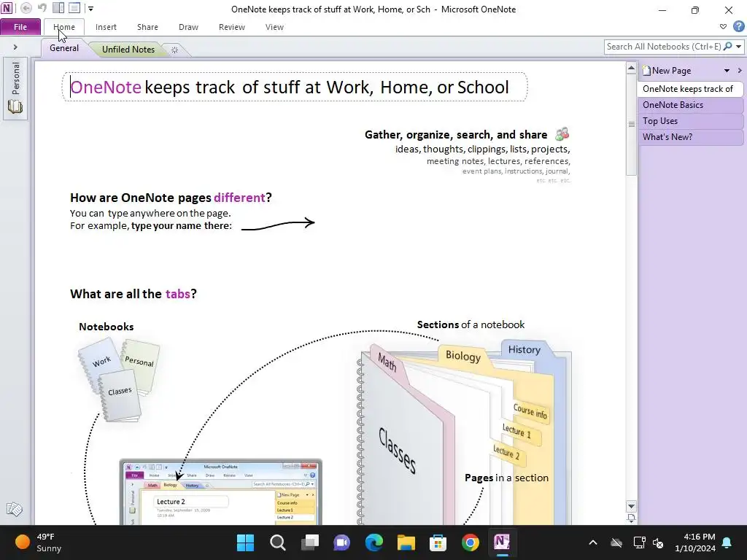
Task: Click the muted volume tray icon
Action: click(x=658, y=542)
